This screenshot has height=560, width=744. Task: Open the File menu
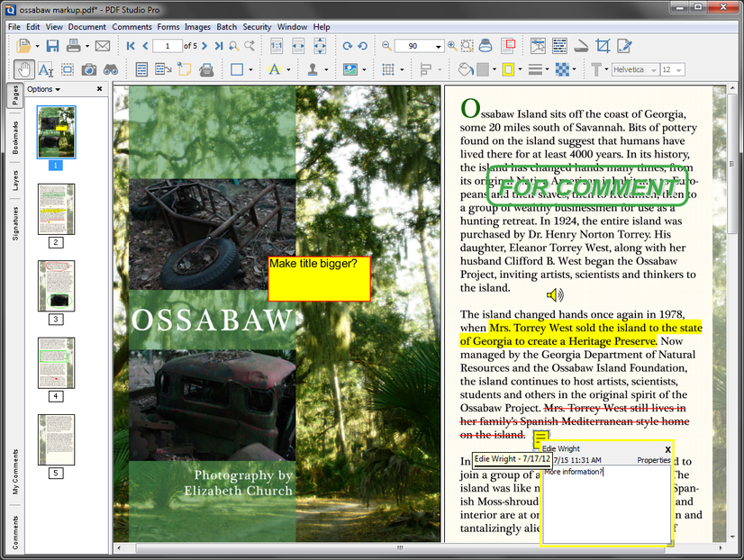[x=14, y=27]
